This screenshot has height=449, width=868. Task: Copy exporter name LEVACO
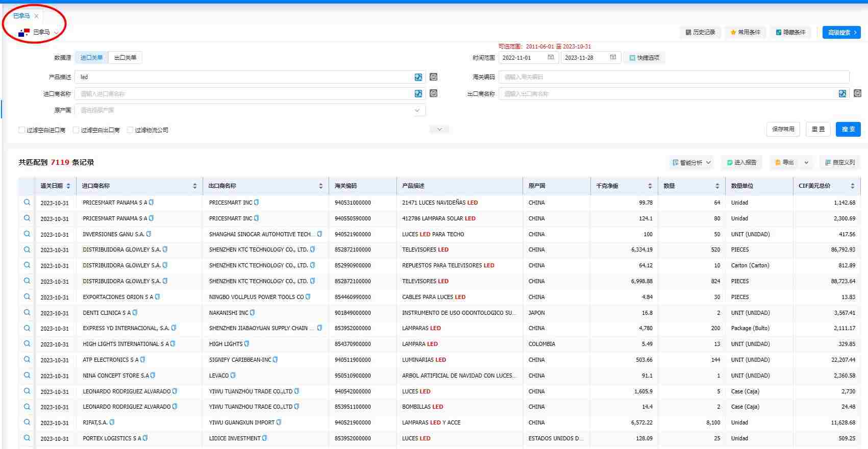pos(233,376)
